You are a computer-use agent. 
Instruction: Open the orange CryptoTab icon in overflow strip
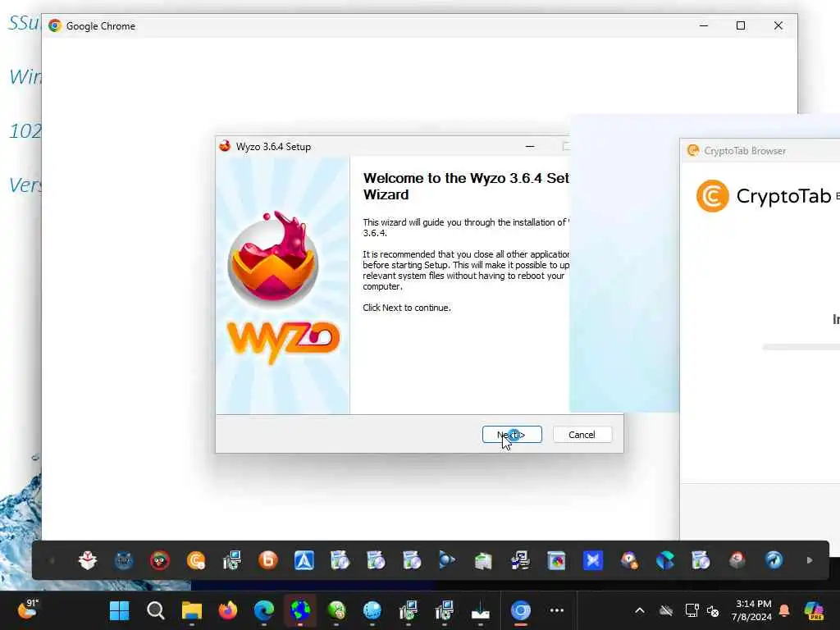click(196, 560)
